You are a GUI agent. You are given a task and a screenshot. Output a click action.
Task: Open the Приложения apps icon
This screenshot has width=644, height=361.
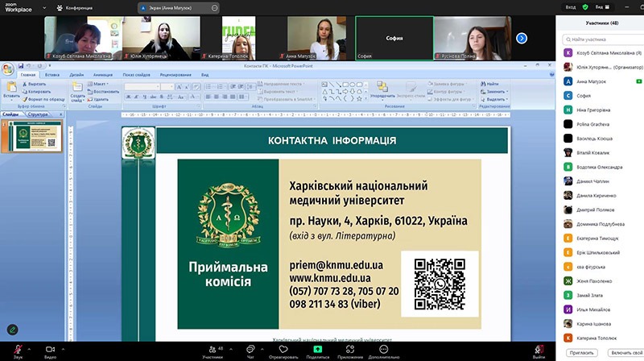pos(351,347)
